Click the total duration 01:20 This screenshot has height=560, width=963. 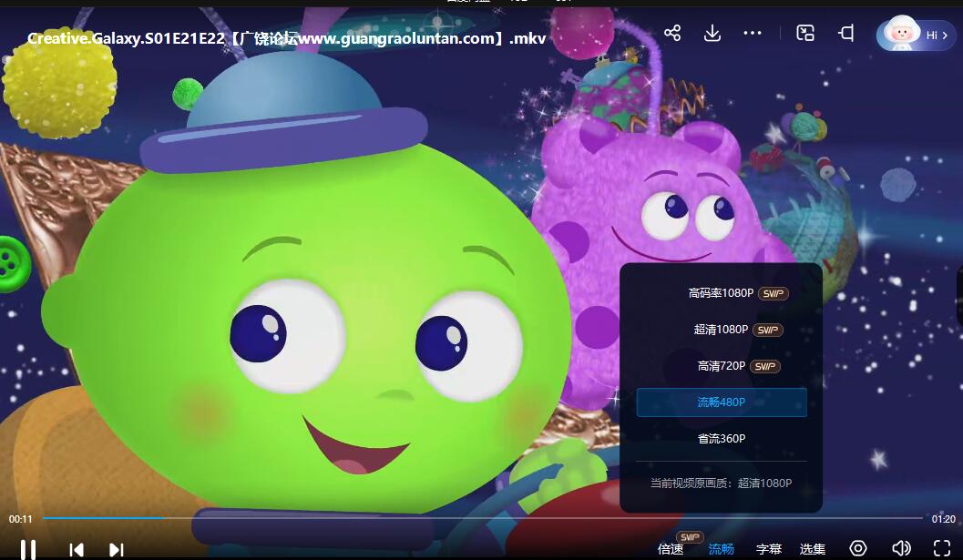tap(943, 519)
